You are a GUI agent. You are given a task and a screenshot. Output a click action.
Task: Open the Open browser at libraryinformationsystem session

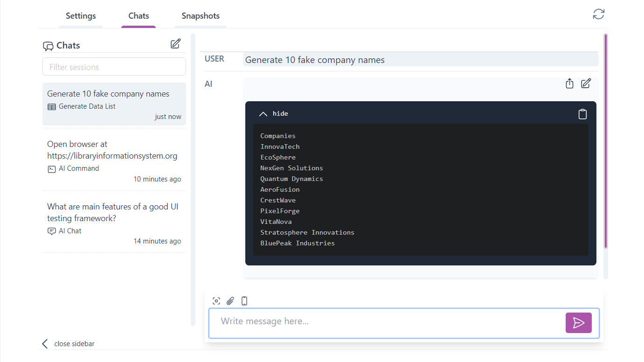pyautogui.click(x=114, y=160)
